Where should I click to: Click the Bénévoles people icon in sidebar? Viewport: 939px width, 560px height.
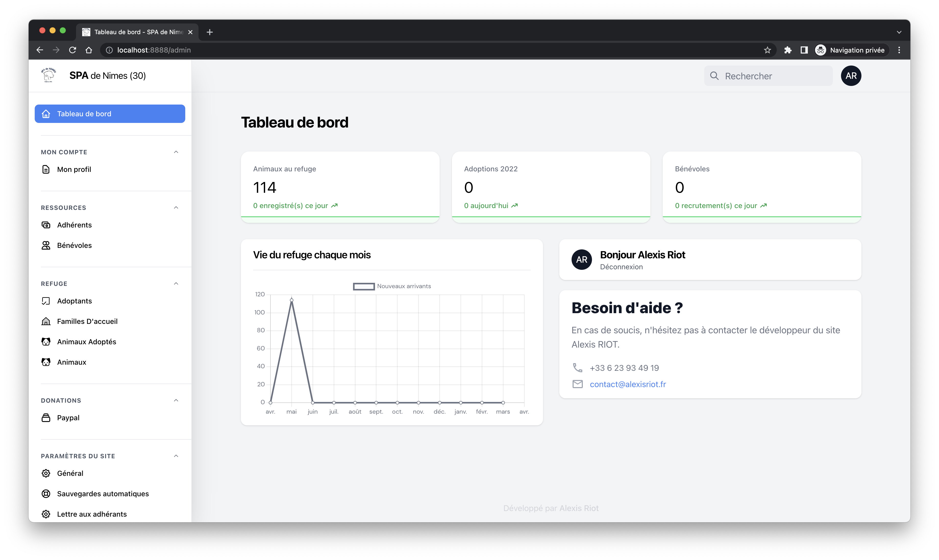[46, 245]
